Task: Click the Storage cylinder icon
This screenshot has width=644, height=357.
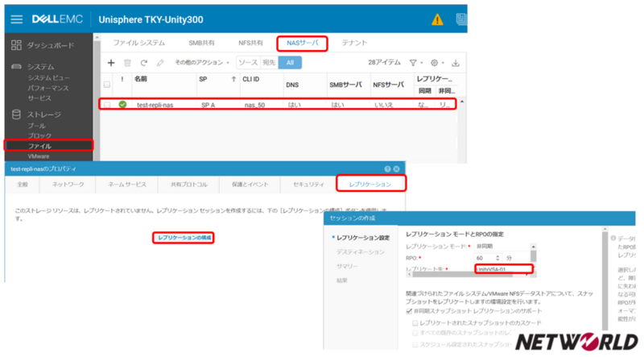Action: (16, 114)
